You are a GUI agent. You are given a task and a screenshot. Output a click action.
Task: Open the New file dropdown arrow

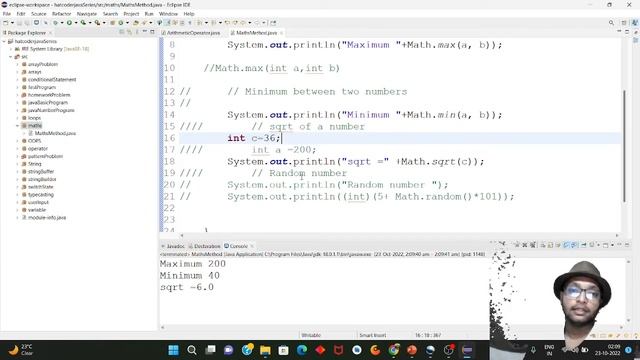tap(12, 23)
